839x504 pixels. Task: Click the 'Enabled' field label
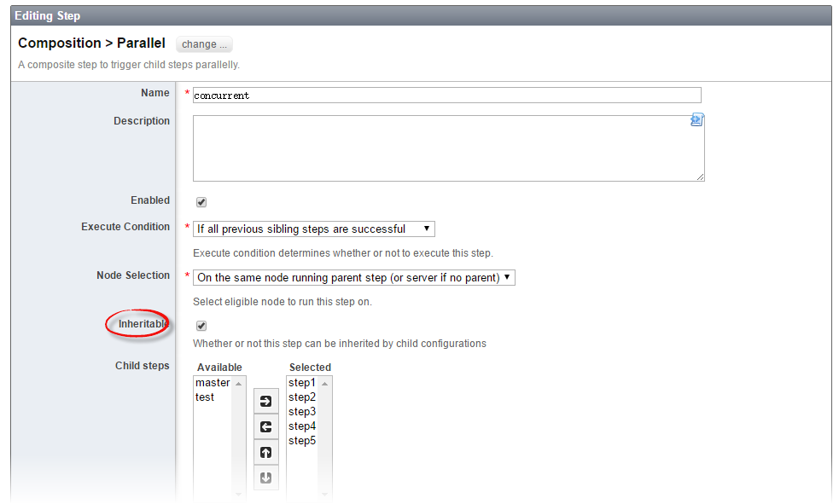tap(150, 200)
